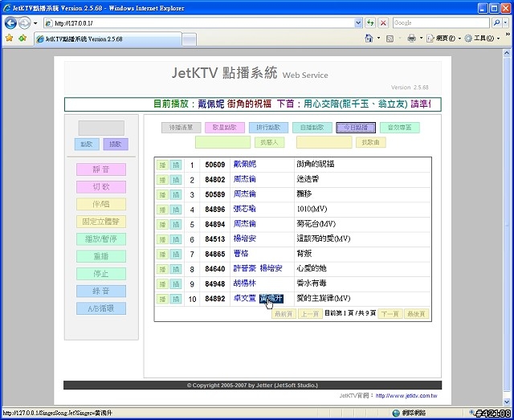Switch to 待播清單 queue list tab
The width and height of the screenshot is (514, 420).
tap(181, 128)
